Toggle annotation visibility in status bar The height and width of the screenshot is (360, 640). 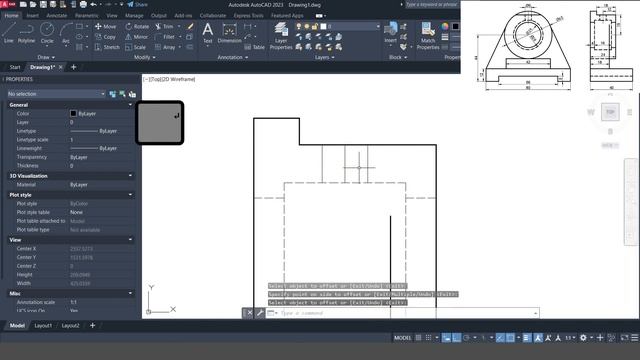pyautogui.click(x=538, y=338)
